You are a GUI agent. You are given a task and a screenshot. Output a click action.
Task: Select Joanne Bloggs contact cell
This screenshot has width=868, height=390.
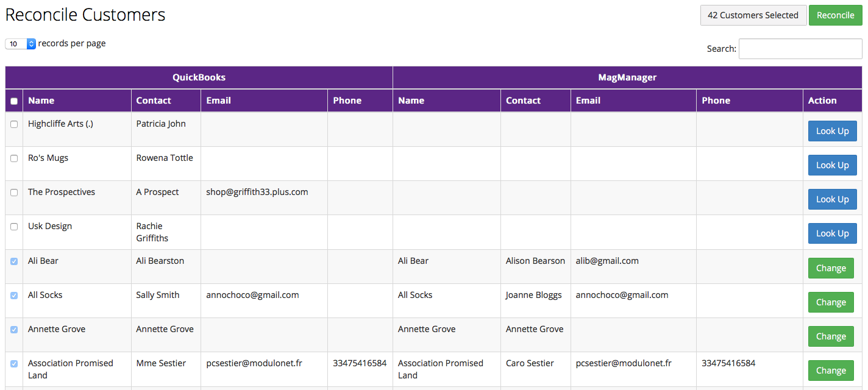(x=535, y=301)
